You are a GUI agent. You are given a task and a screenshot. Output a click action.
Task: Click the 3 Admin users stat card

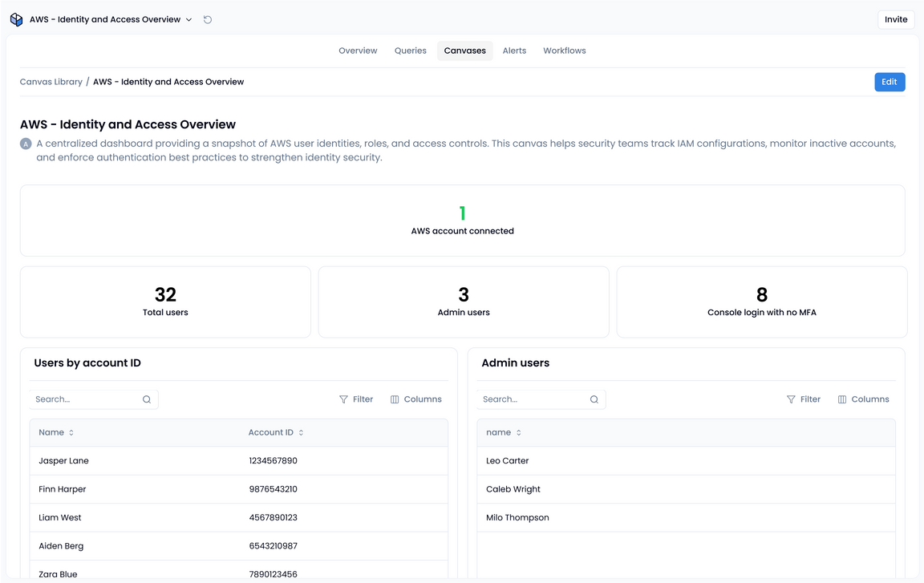tap(464, 302)
